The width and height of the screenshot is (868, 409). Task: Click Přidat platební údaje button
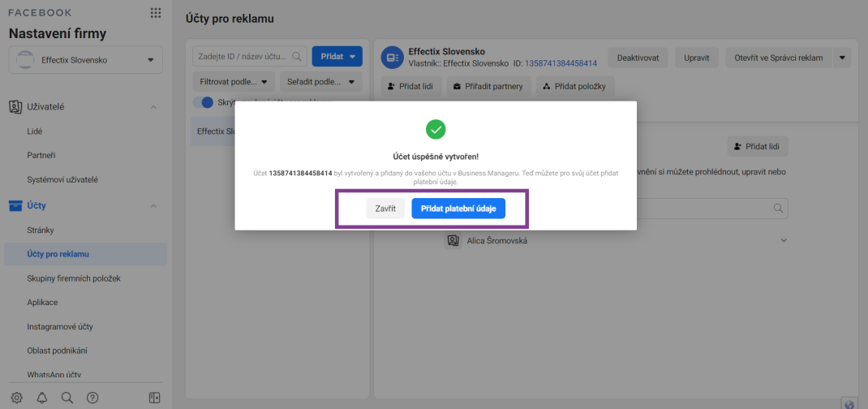pyautogui.click(x=458, y=209)
